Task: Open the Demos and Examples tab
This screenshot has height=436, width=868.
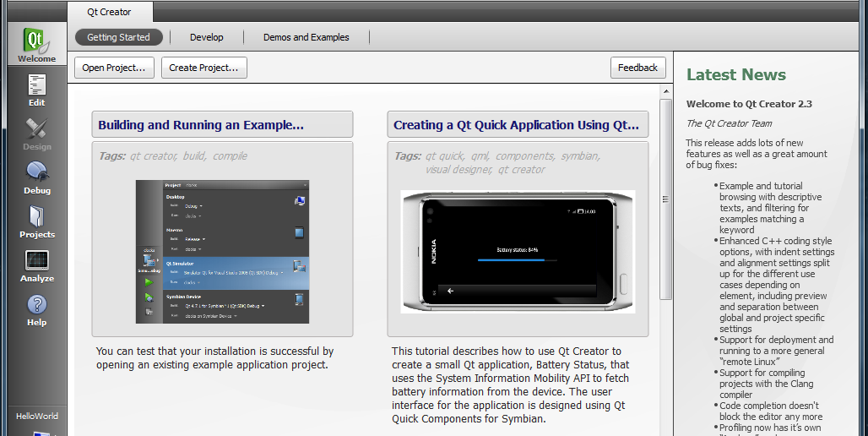Action: point(307,37)
